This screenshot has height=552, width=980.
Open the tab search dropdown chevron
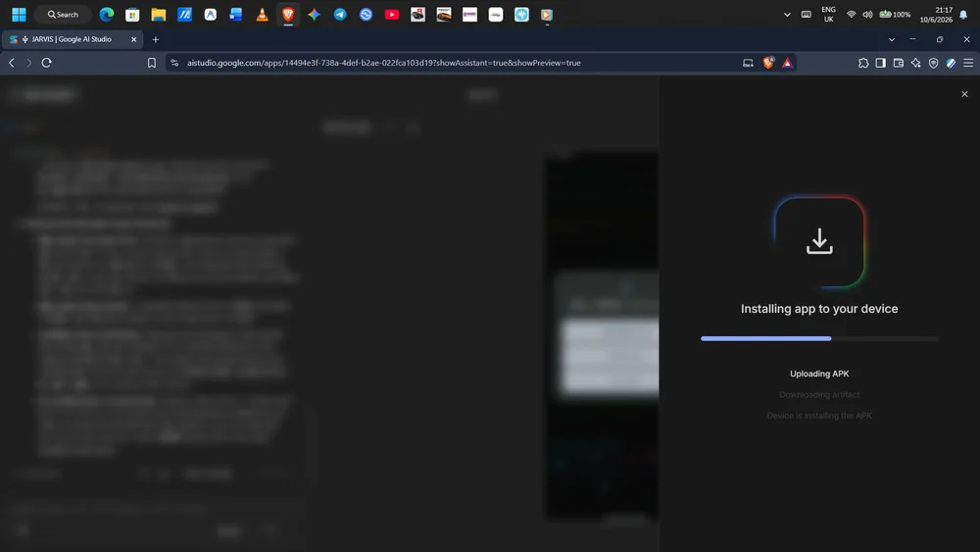pyautogui.click(x=891, y=39)
